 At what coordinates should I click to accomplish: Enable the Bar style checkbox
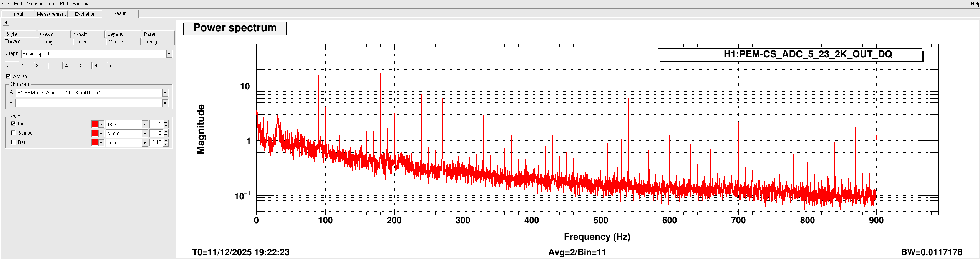click(13, 142)
